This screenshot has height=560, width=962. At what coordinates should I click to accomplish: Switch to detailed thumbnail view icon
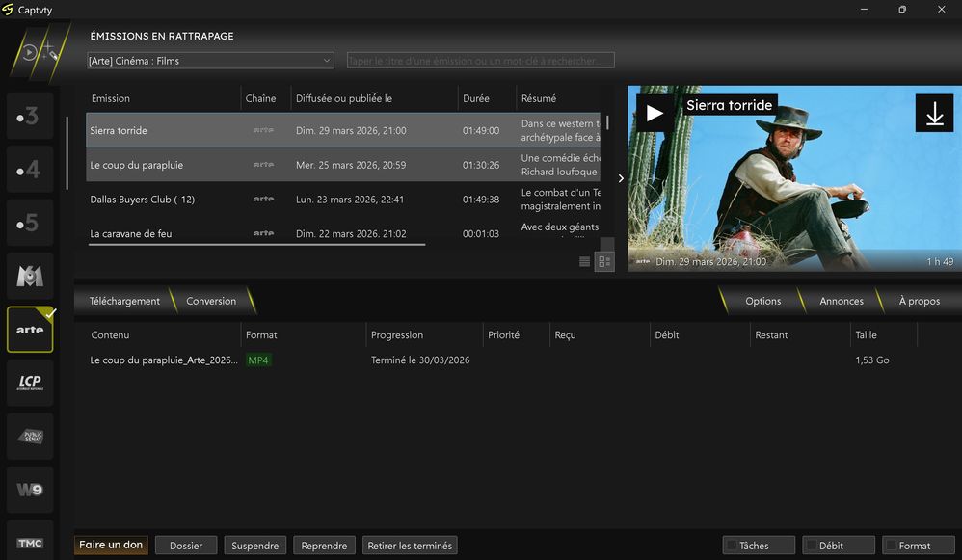(x=604, y=262)
